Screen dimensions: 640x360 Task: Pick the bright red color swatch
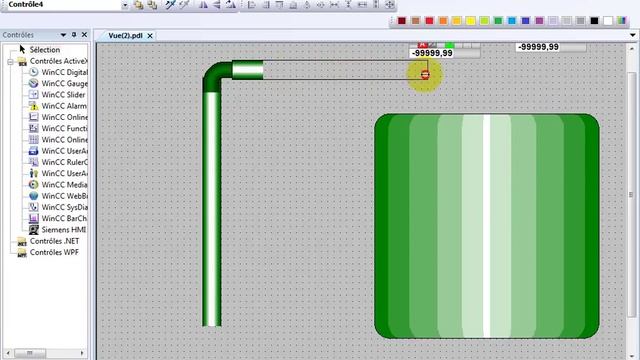(429, 21)
